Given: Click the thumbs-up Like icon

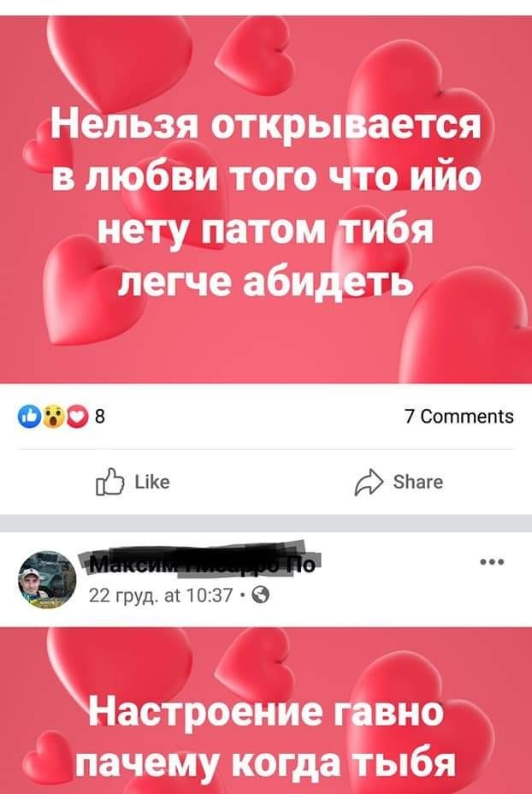Looking at the screenshot, I should (x=109, y=482).
